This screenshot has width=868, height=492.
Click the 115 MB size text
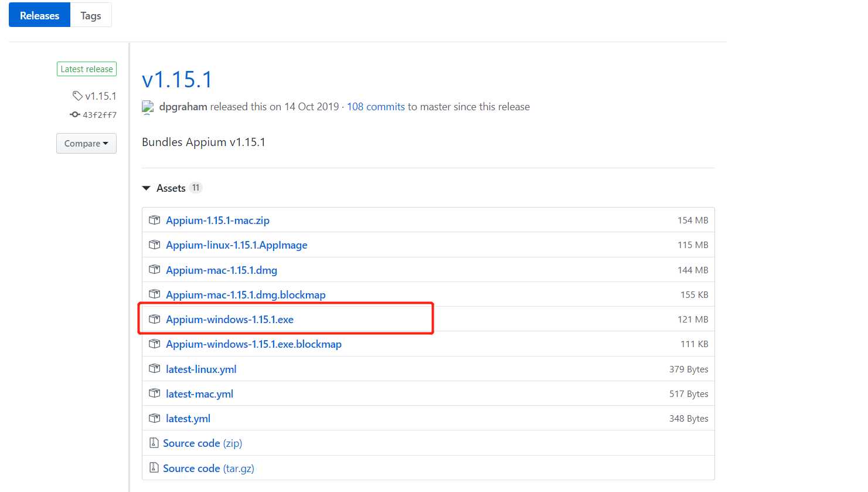(693, 245)
